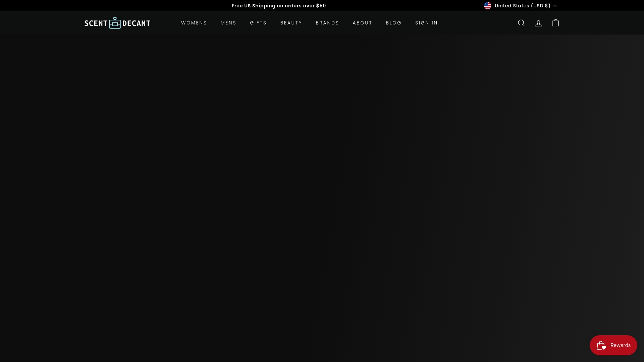Viewport: 644px width, 362px height.
Task: Click the magnifying glass icon
Action: pos(521,23)
